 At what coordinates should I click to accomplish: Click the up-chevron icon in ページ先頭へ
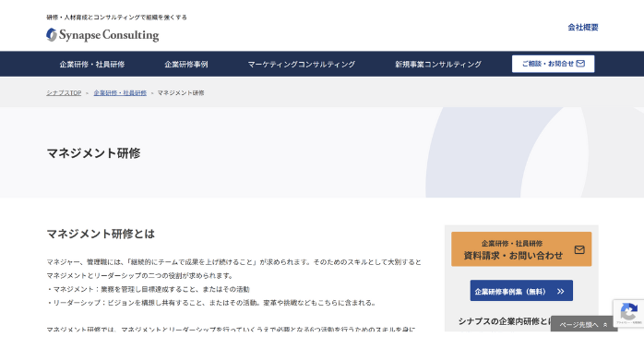click(x=605, y=325)
